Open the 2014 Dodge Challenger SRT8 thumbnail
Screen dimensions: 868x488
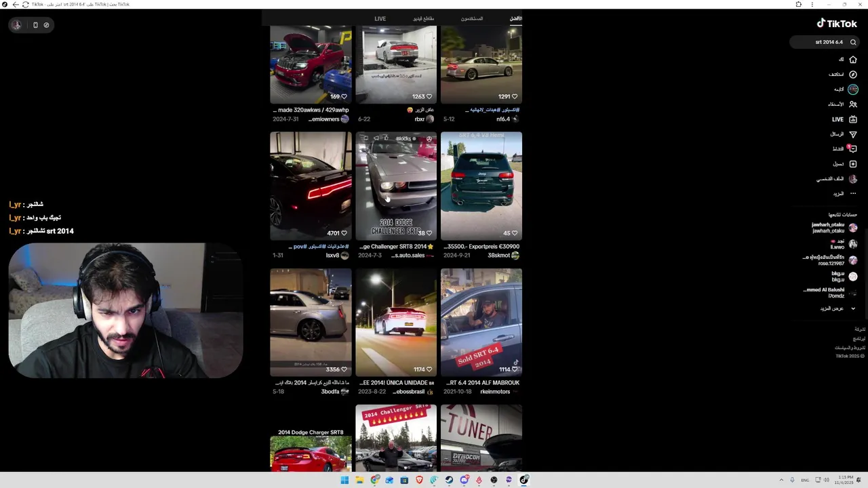click(x=396, y=186)
